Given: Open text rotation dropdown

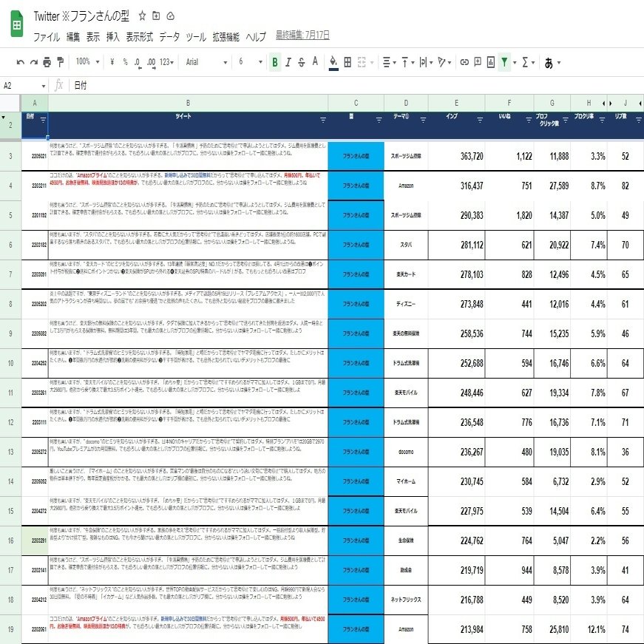Looking at the screenshot, I should click(444, 62).
